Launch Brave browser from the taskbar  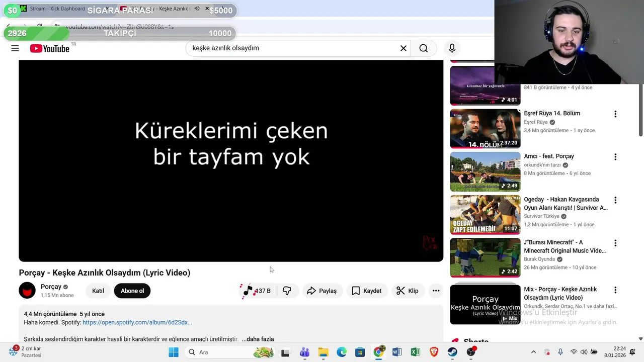[434, 352]
